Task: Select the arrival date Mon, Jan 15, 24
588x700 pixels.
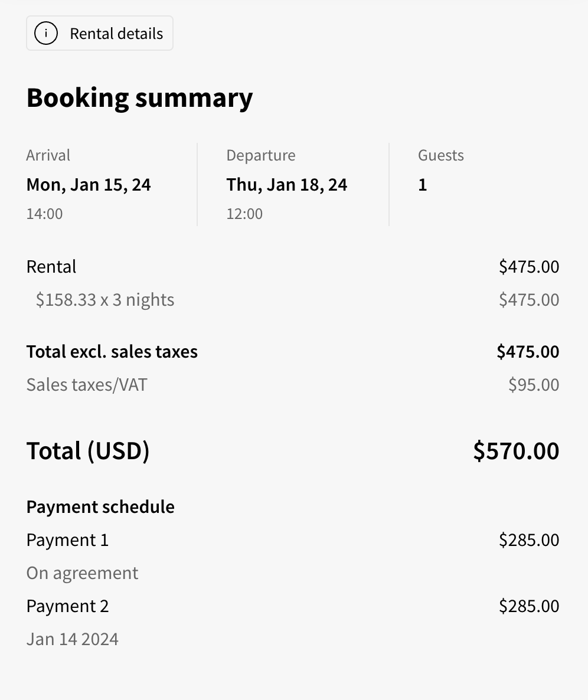Action: point(89,185)
